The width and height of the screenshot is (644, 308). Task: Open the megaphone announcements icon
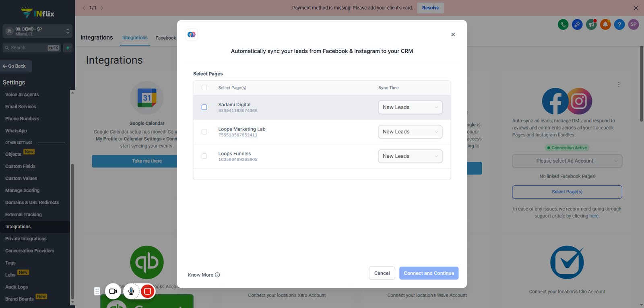coord(591,25)
